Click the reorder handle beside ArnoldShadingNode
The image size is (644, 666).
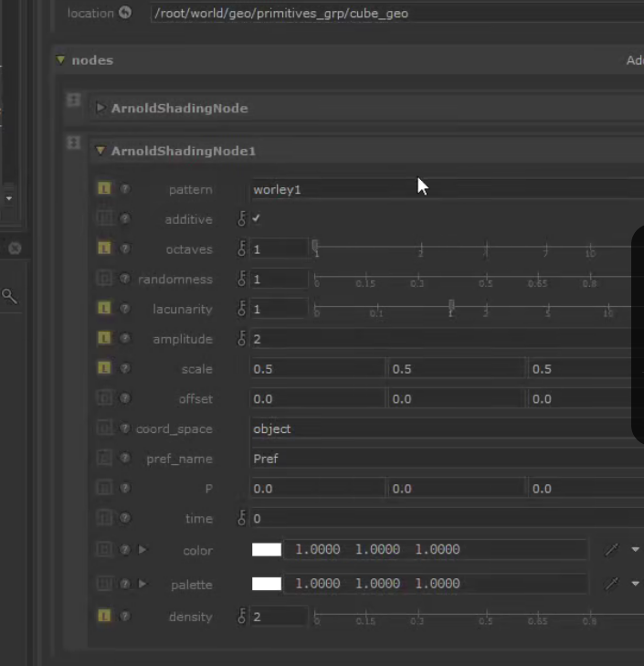coord(74,100)
